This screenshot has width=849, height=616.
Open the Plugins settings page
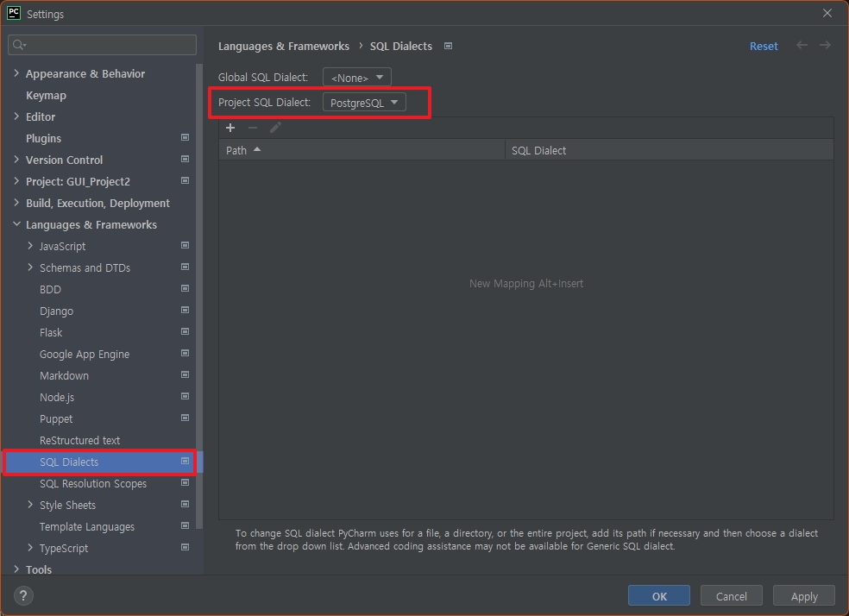(x=43, y=139)
